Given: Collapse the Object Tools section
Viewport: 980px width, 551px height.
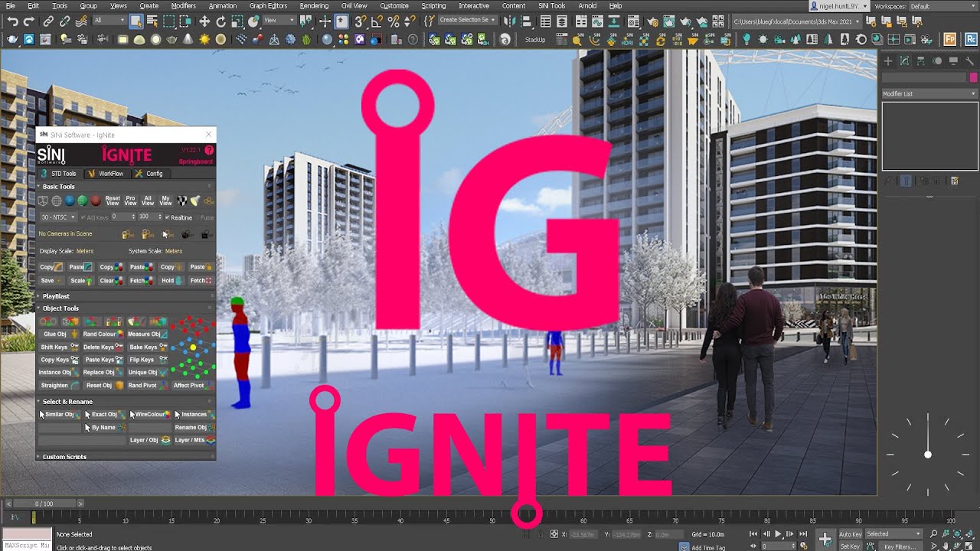Looking at the screenshot, I should click(40, 308).
